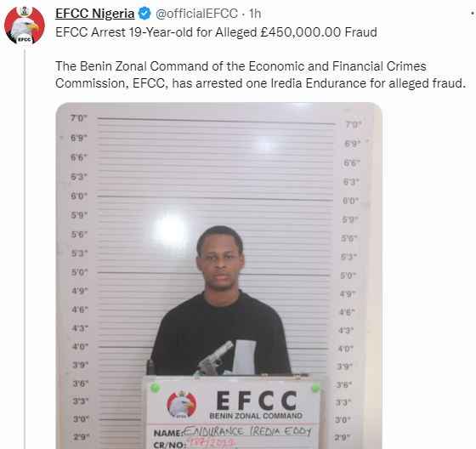
Task: Click the EFCC eagle logo on placard
Action: pyautogui.click(x=181, y=404)
